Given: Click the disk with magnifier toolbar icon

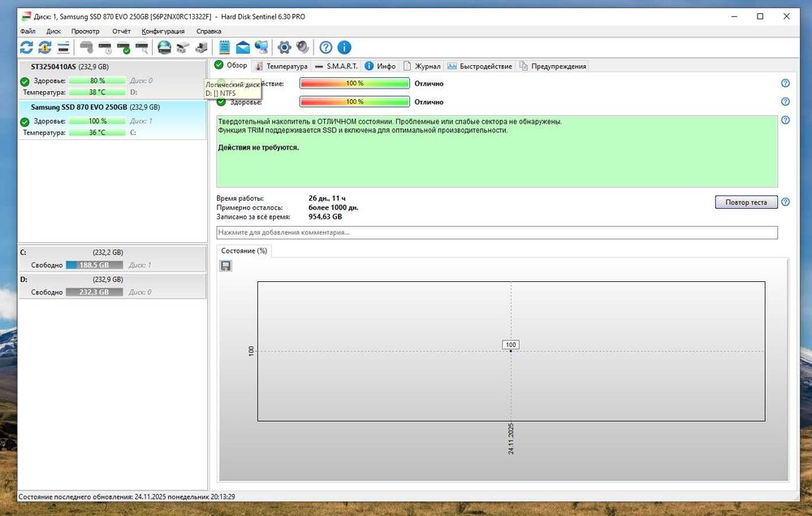Looking at the screenshot, I should pos(141,48).
